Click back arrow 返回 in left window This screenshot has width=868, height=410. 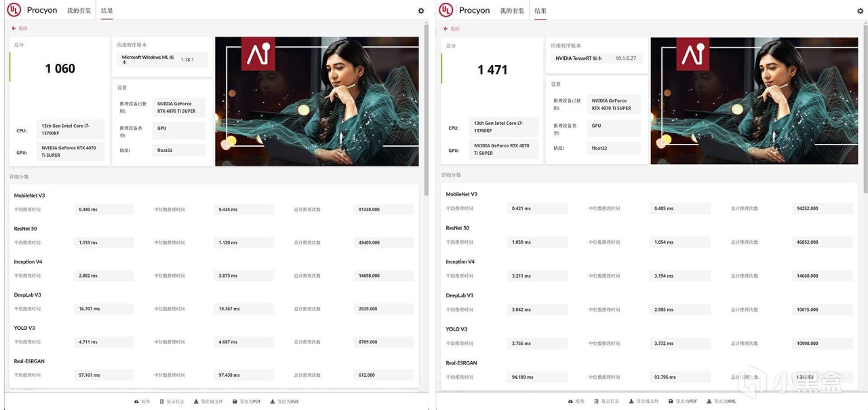20,29
